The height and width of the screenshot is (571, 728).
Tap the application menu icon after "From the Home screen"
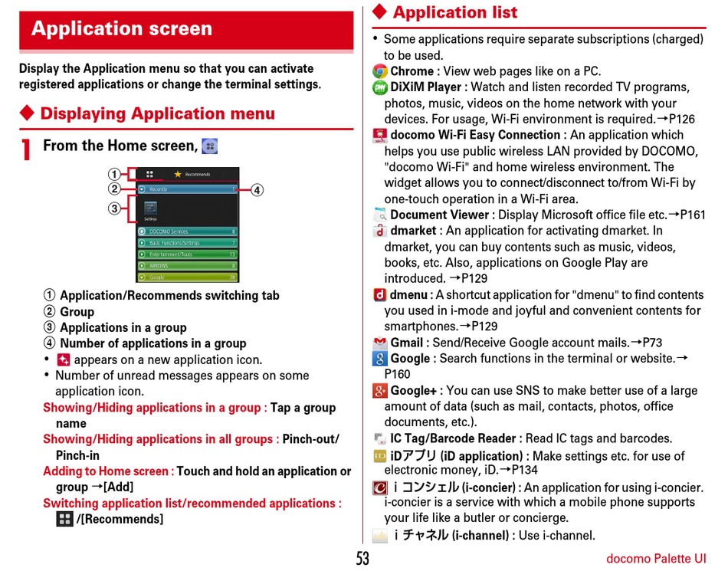point(210,146)
